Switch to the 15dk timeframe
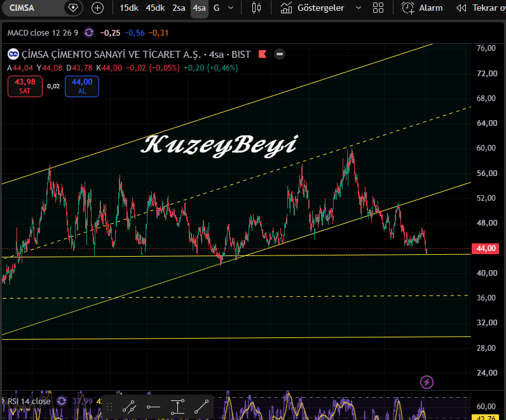506x420 pixels. click(x=129, y=8)
